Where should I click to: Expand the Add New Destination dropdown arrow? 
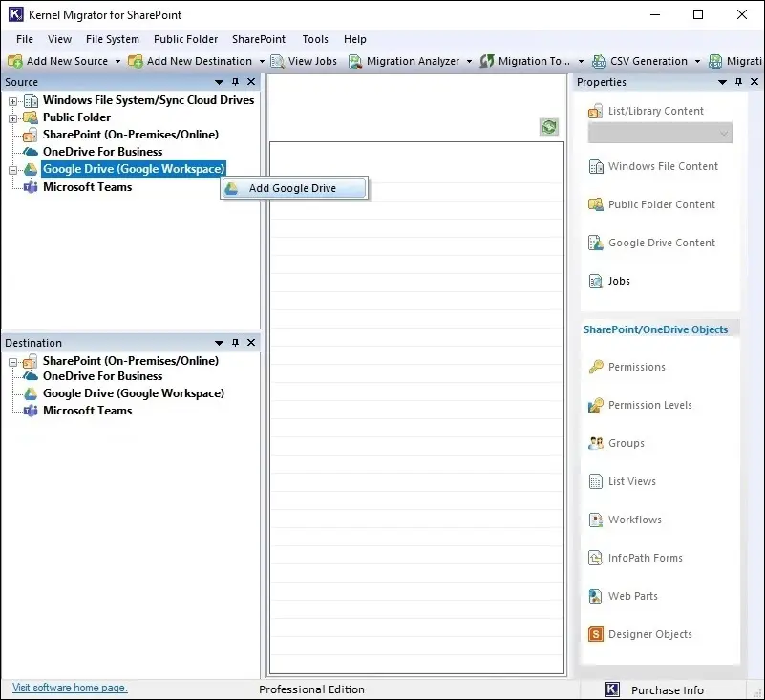(262, 62)
